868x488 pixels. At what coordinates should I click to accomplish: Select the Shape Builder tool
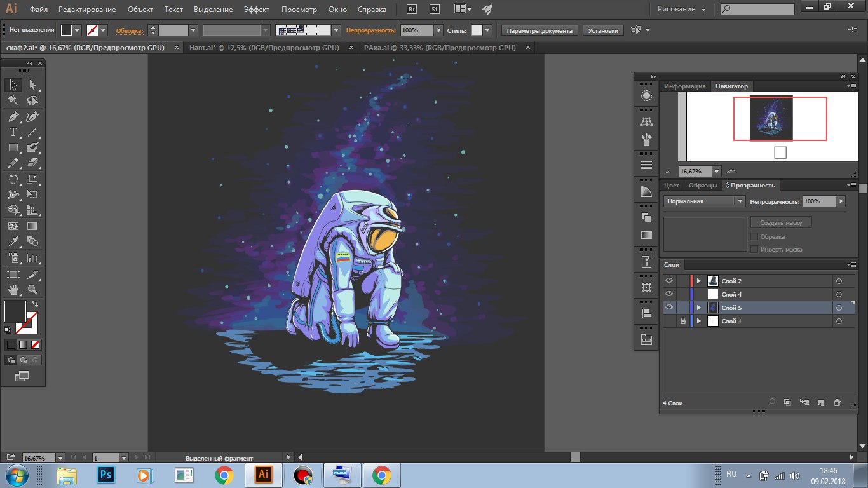tap(13, 210)
